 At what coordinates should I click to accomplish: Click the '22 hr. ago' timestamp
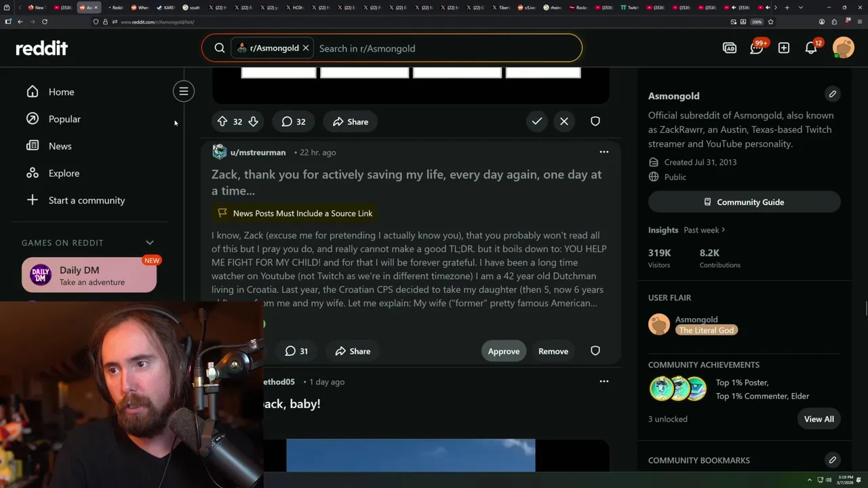[318, 152]
